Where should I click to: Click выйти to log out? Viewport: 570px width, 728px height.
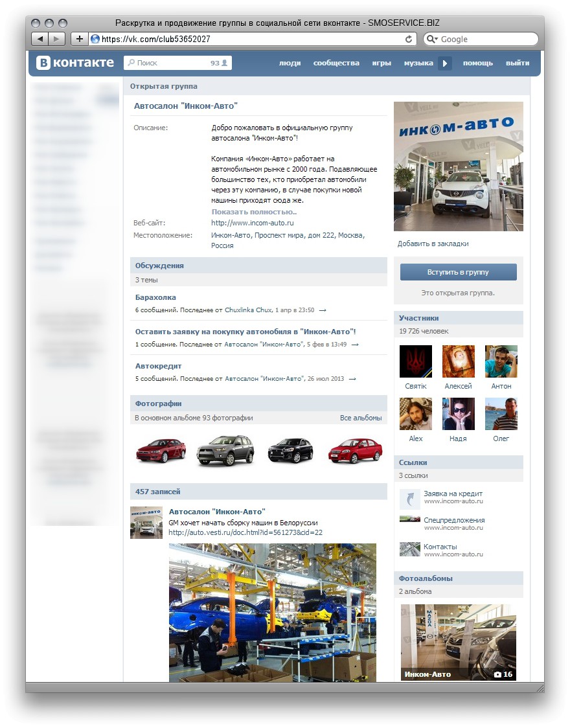pyautogui.click(x=518, y=63)
